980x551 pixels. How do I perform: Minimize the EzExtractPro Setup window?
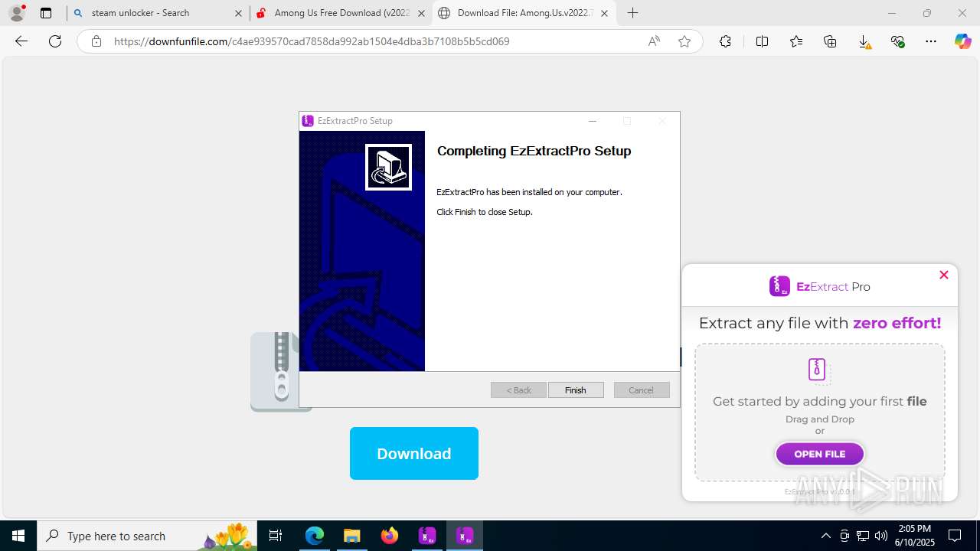click(x=592, y=121)
